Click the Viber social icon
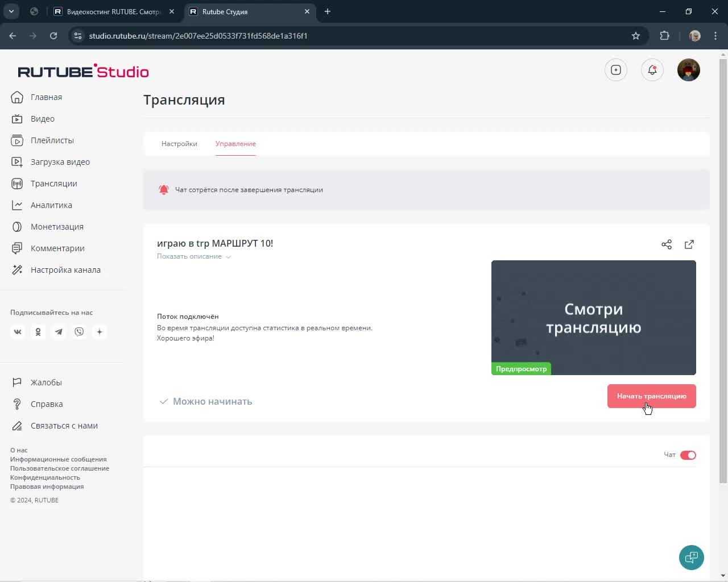 coord(79,332)
